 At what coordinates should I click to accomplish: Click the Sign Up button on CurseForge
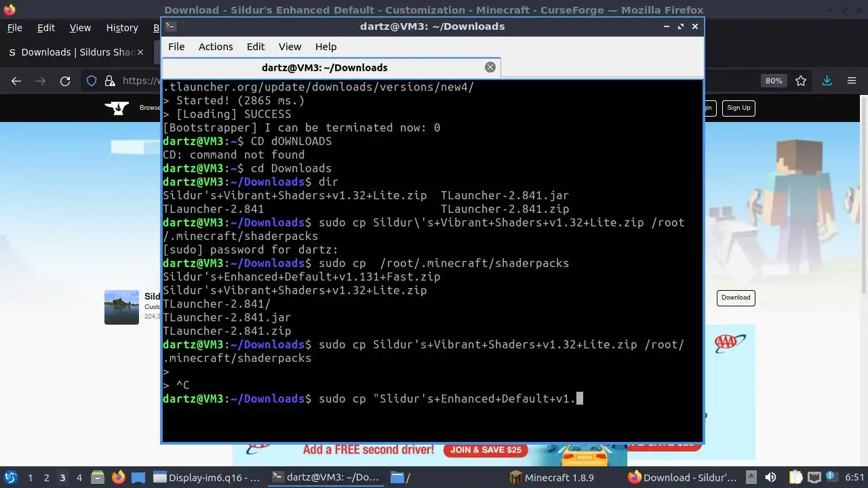(738, 108)
